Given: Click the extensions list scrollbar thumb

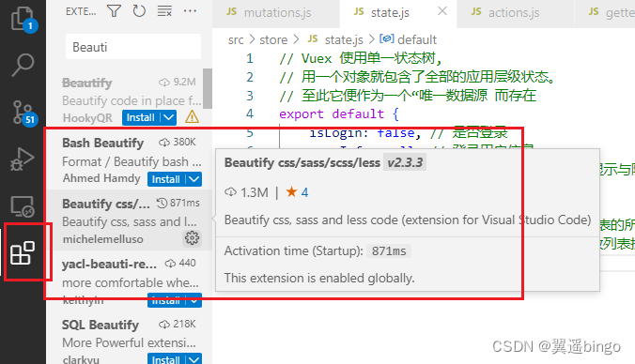Looking at the screenshot, I should point(208,88).
